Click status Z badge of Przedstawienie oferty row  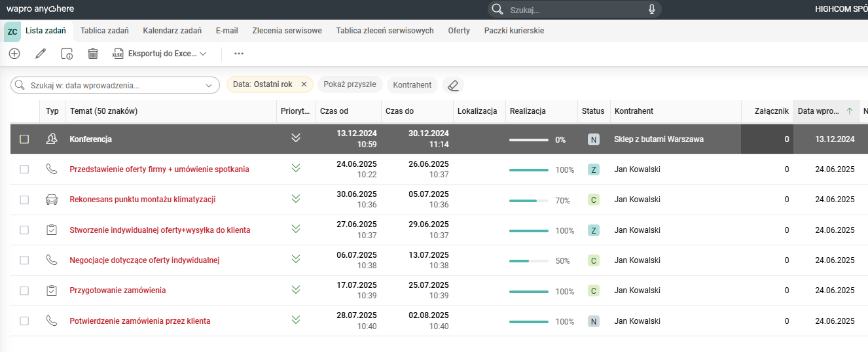pos(594,169)
